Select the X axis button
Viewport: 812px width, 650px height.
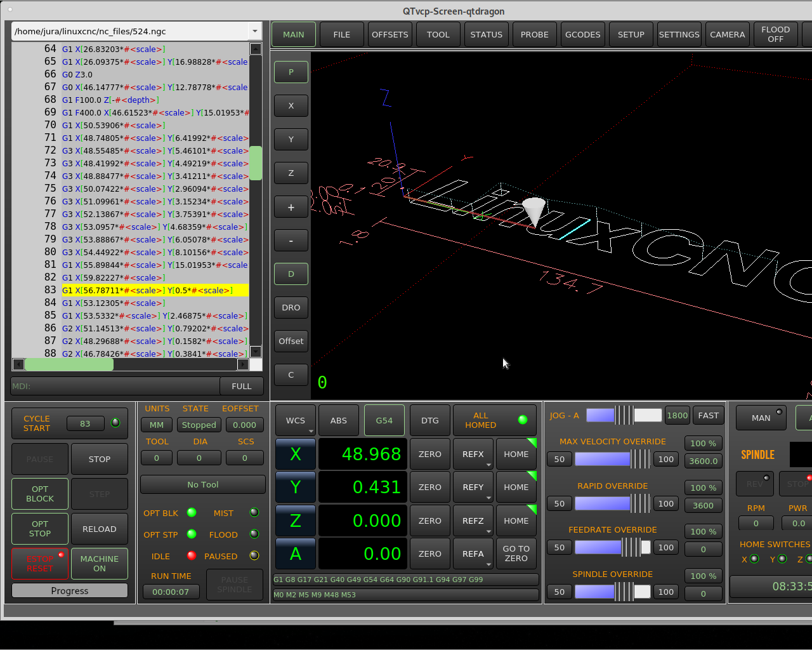(x=296, y=454)
